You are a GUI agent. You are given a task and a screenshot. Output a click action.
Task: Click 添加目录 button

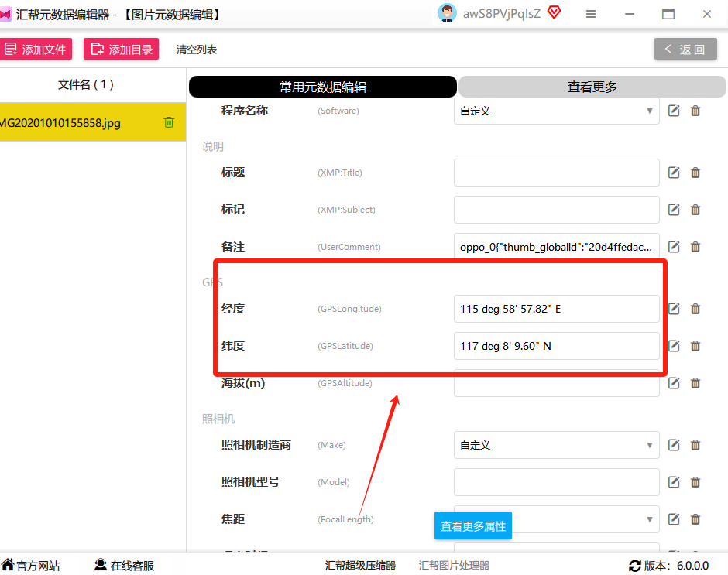(121, 50)
